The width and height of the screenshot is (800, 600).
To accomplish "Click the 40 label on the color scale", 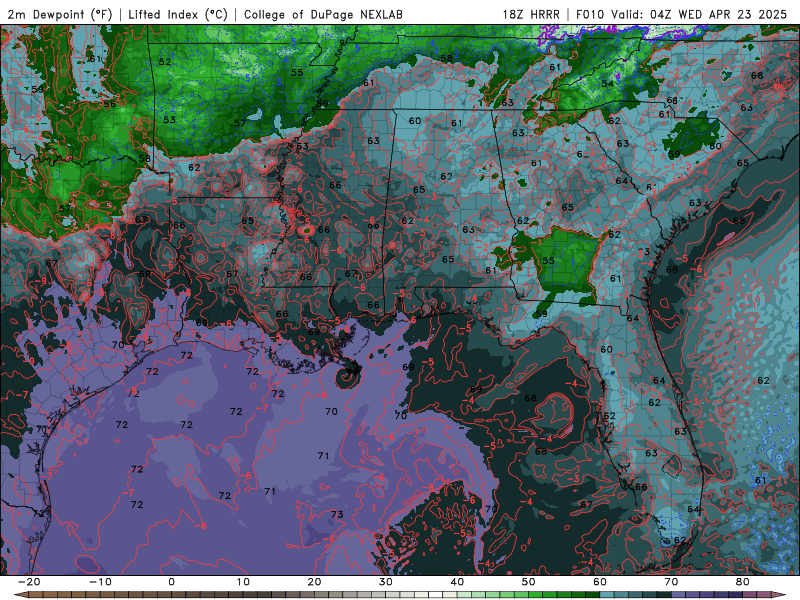I will [457, 582].
